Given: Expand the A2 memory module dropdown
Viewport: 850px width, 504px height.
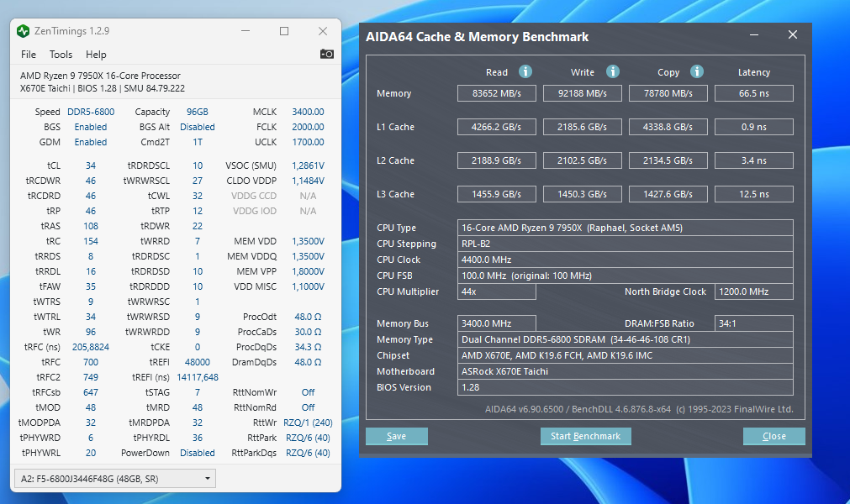Looking at the screenshot, I should coord(115,479).
